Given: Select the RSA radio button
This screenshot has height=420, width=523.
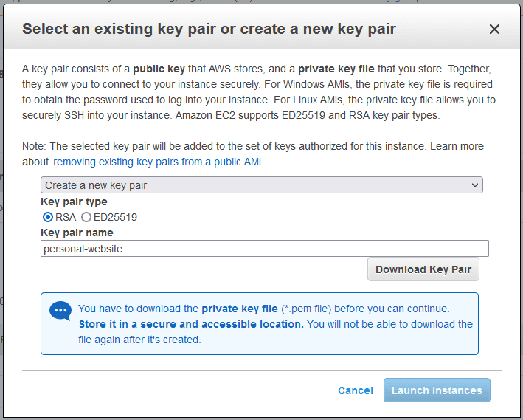Looking at the screenshot, I should [48, 217].
